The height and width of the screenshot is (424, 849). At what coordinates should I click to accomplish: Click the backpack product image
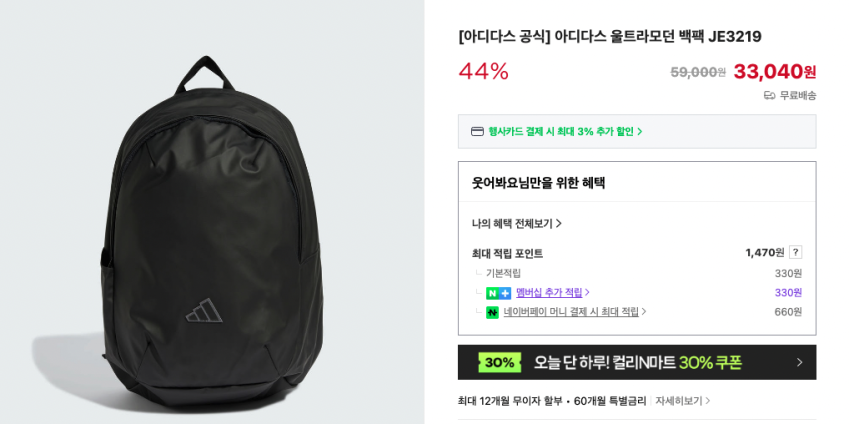coord(212,233)
